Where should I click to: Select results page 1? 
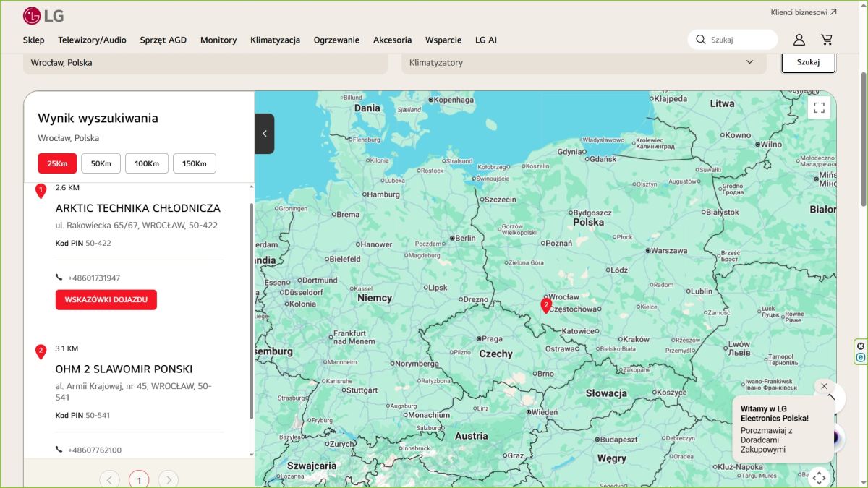[139, 479]
